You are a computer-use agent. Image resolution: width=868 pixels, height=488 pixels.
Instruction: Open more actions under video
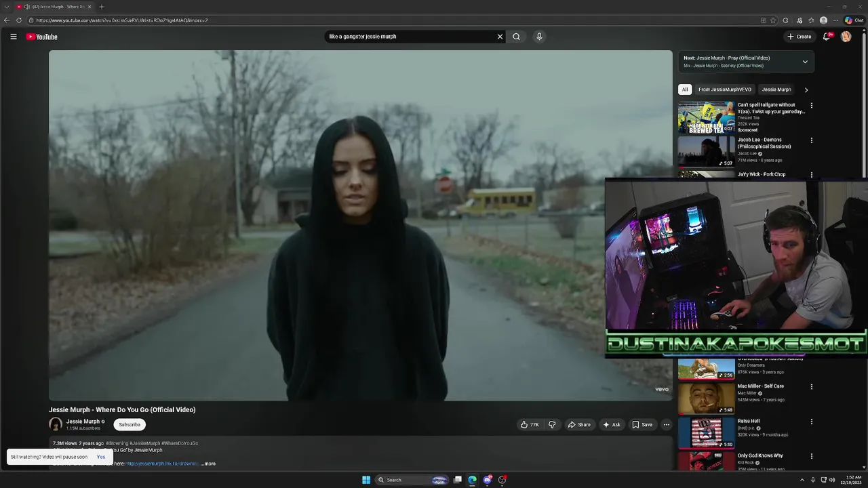click(x=667, y=425)
